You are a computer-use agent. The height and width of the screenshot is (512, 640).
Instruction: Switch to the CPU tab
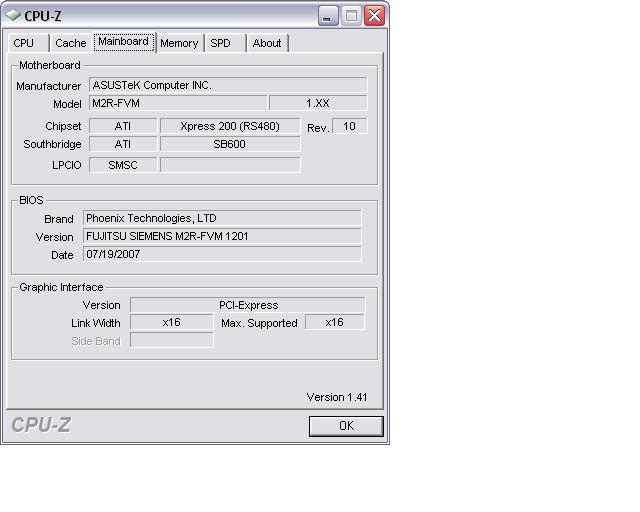coord(28,43)
